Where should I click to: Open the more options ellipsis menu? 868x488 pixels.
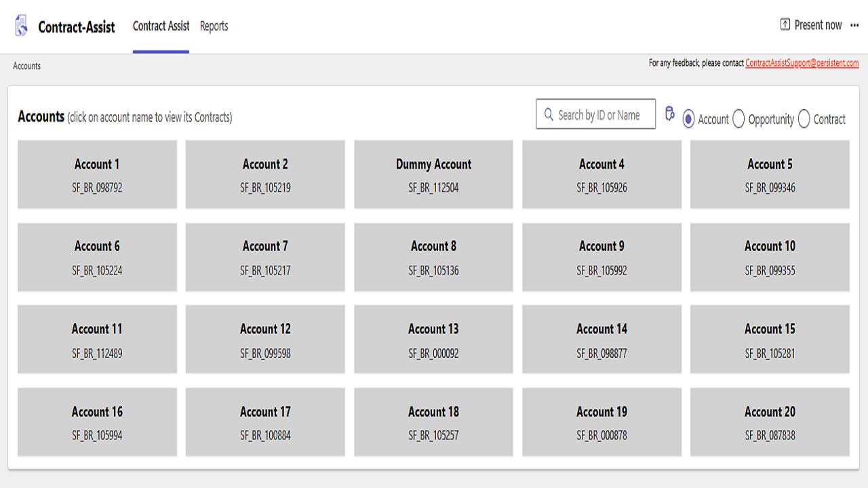[x=854, y=25]
